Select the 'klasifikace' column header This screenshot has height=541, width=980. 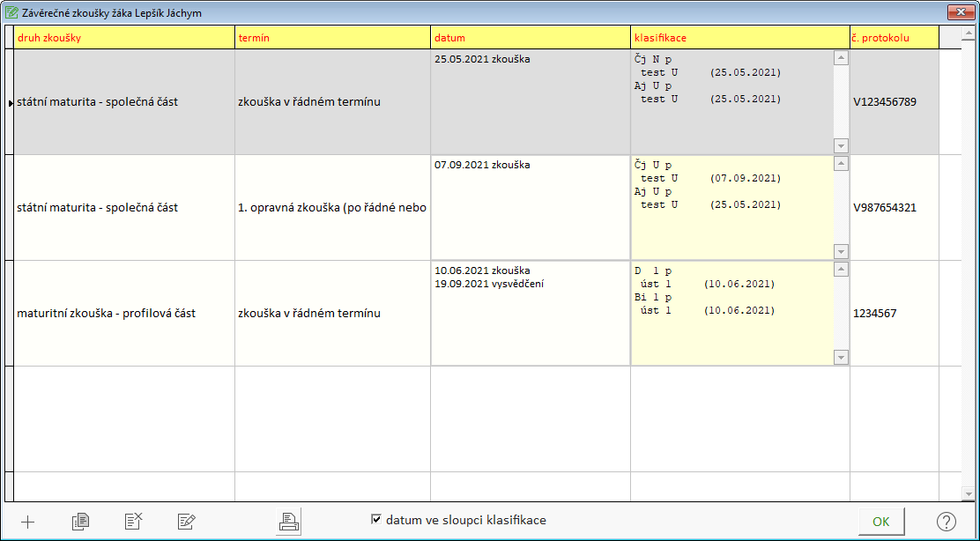point(740,38)
